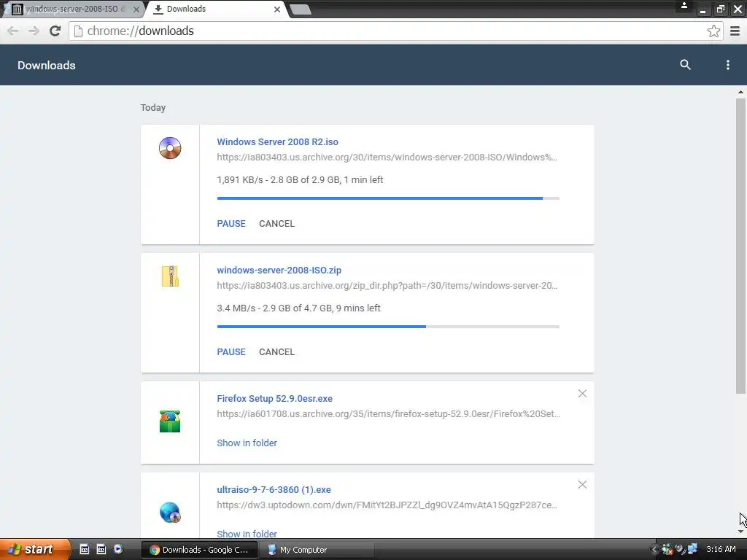Open the Windows Start menu

[x=34, y=550]
